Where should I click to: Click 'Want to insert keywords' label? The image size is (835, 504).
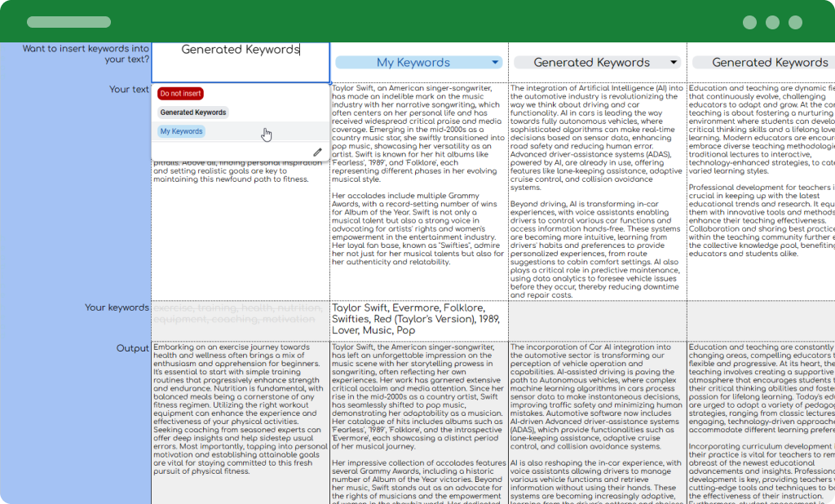(86, 54)
